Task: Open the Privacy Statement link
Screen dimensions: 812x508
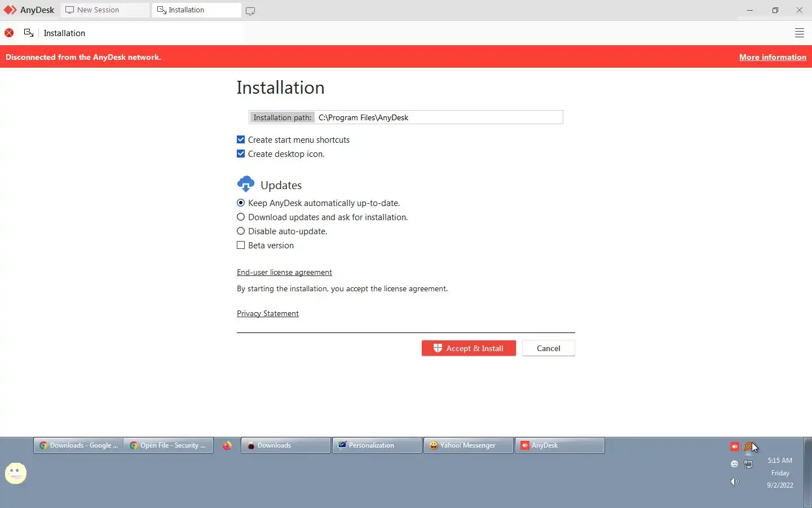Action: [268, 313]
